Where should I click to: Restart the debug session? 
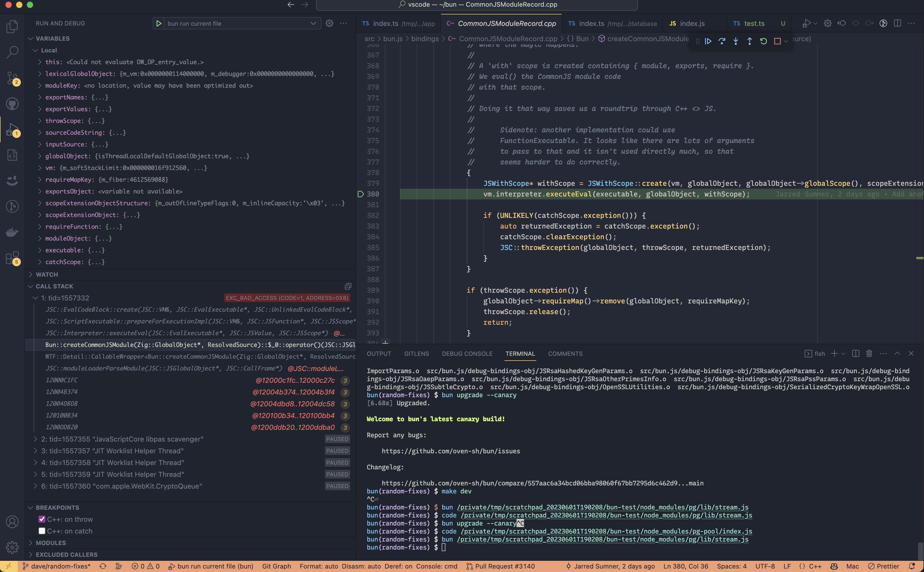point(763,41)
